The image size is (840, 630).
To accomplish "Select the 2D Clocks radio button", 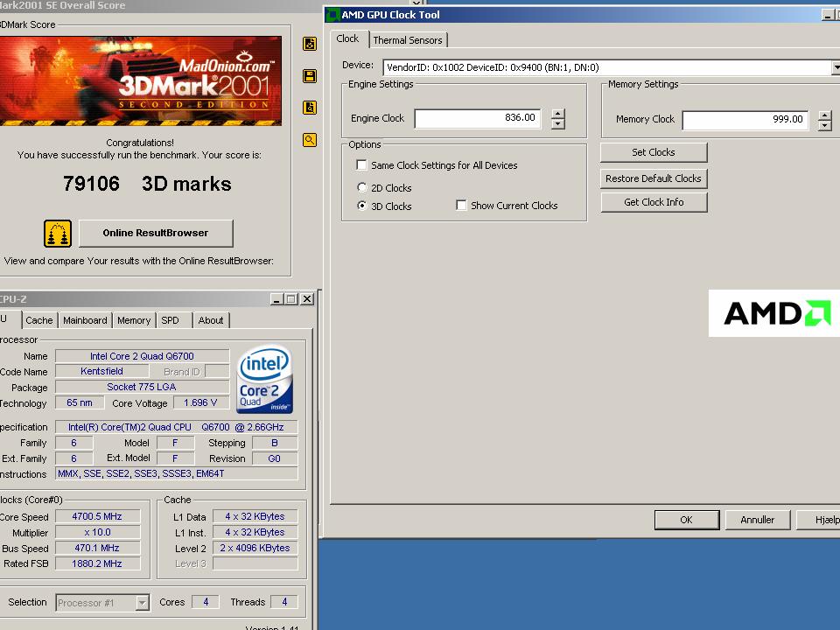I will point(362,187).
